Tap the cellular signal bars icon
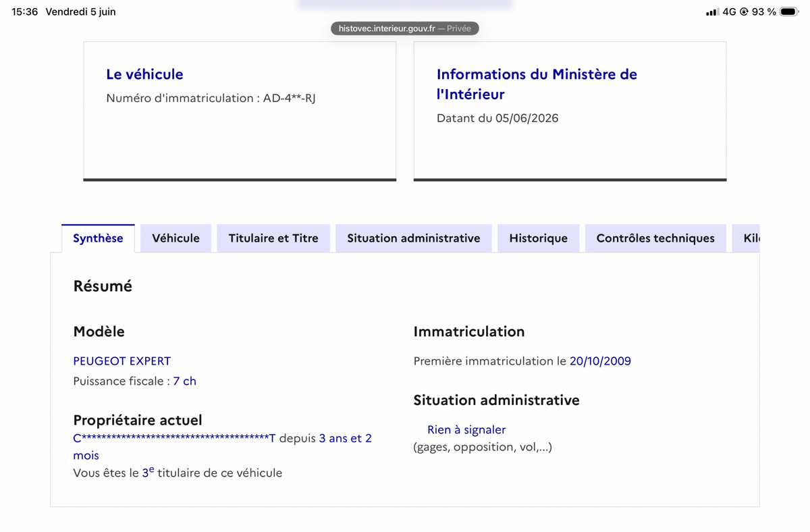810x532 pixels. click(711, 12)
